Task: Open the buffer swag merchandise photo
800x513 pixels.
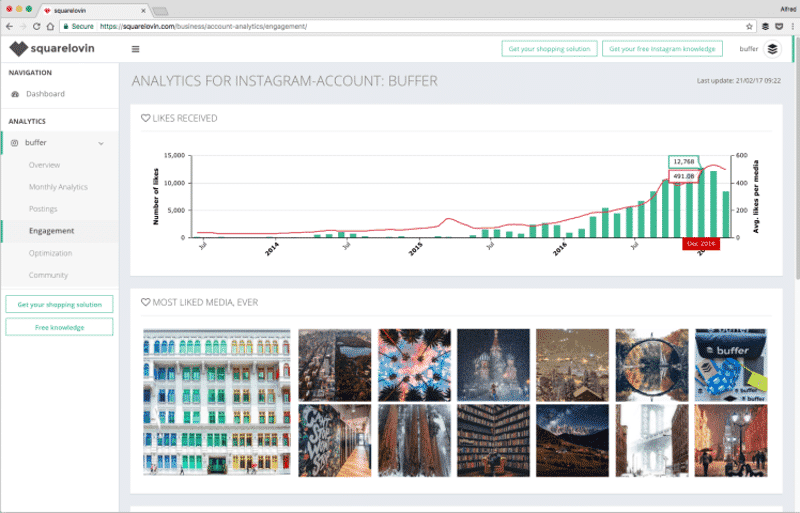Action: pyautogui.click(x=731, y=365)
